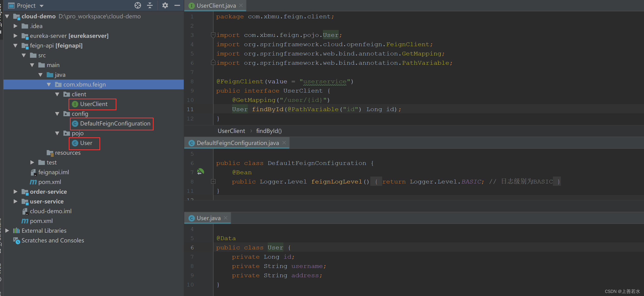Click the fold end marker at import line 6
Image resolution: width=644 pixels, height=296 pixels.
click(213, 62)
